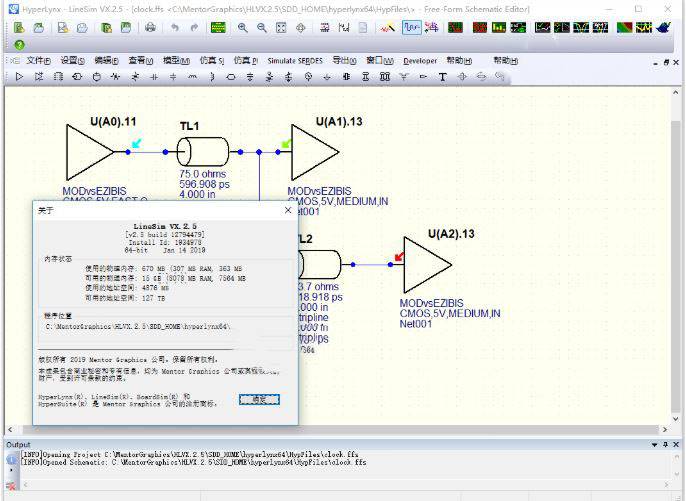
Task: Click the zoom out magnifier
Action: coord(262,28)
